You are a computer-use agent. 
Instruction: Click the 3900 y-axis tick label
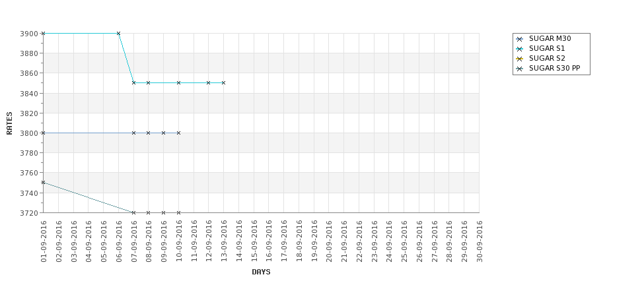click(x=29, y=34)
